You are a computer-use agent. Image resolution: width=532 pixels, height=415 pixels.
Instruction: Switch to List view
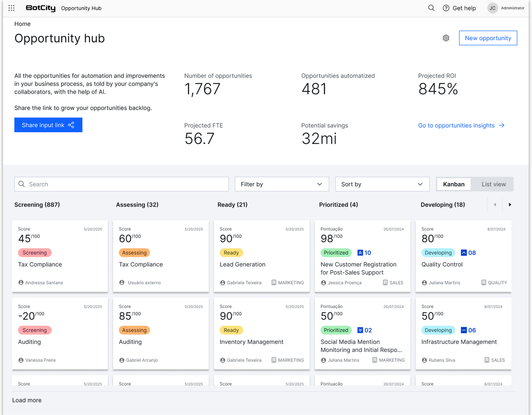(x=493, y=184)
